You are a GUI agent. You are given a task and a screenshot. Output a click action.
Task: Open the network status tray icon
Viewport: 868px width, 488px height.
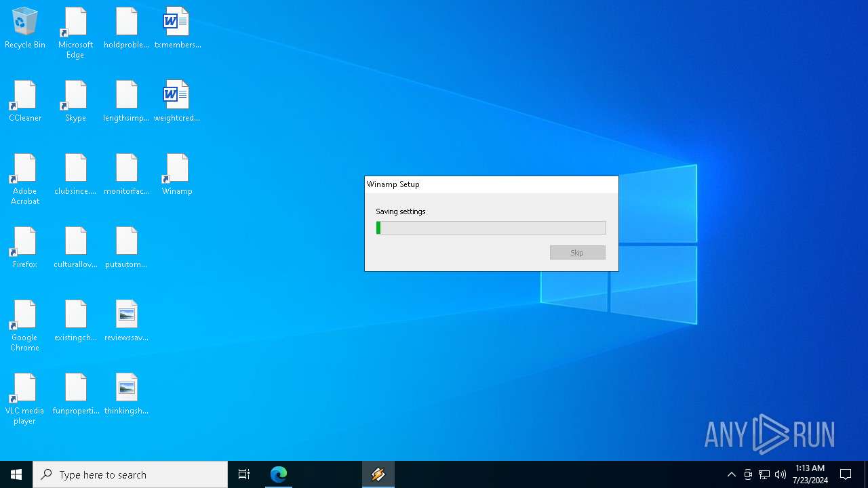tap(764, 474)
